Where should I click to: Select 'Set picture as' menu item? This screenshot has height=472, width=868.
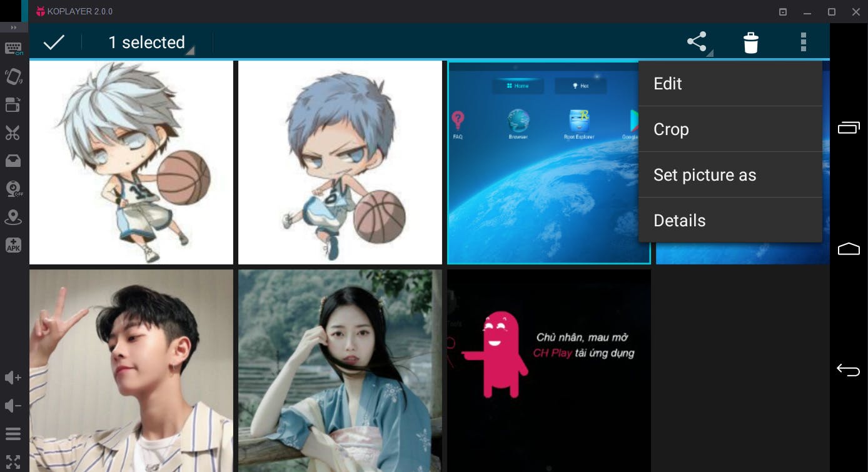pos(730,175)
